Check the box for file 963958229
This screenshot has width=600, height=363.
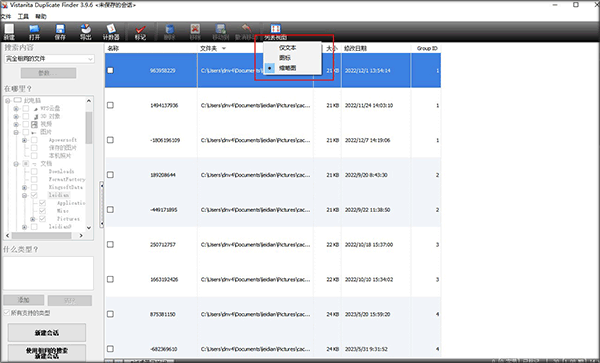coord(110,70)
